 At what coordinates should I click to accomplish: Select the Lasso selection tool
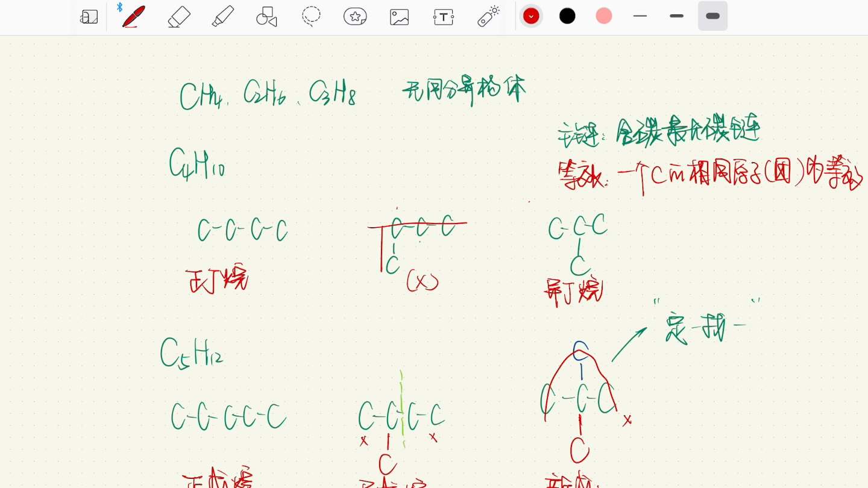(x=311, y=17)
